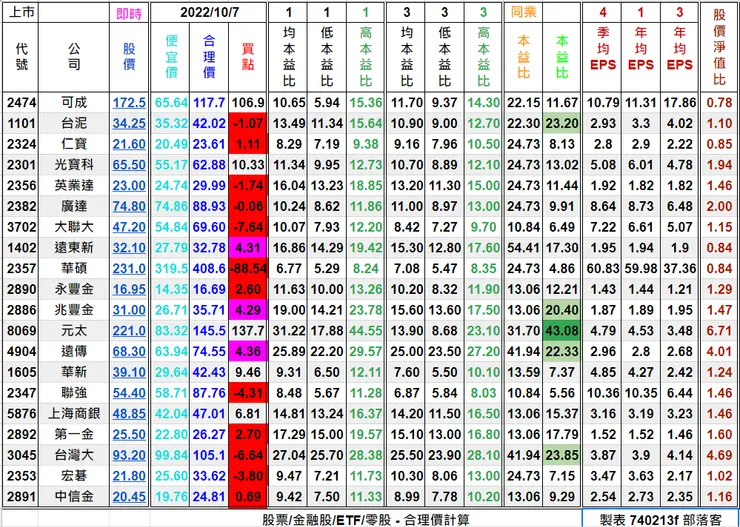Screen dimensions: 740x527
Task: Click the 同業 header cell
Action: click(523, 12)
